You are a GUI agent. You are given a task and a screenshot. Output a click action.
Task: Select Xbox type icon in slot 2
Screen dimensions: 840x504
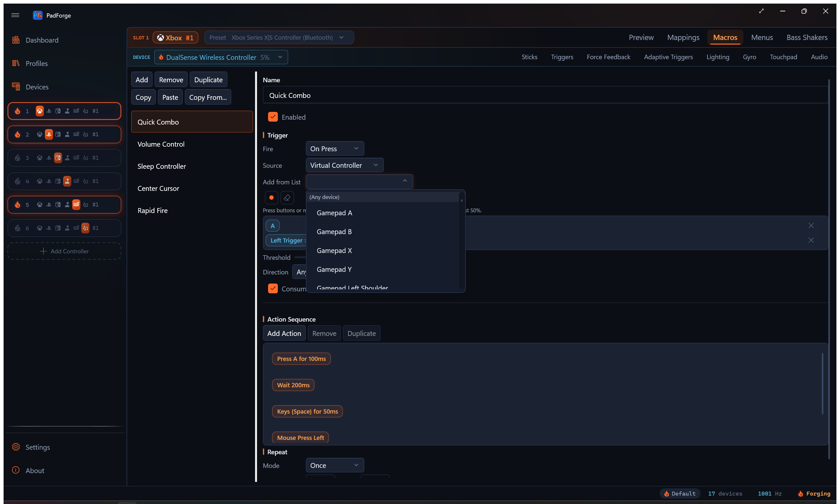coord(40,135)
